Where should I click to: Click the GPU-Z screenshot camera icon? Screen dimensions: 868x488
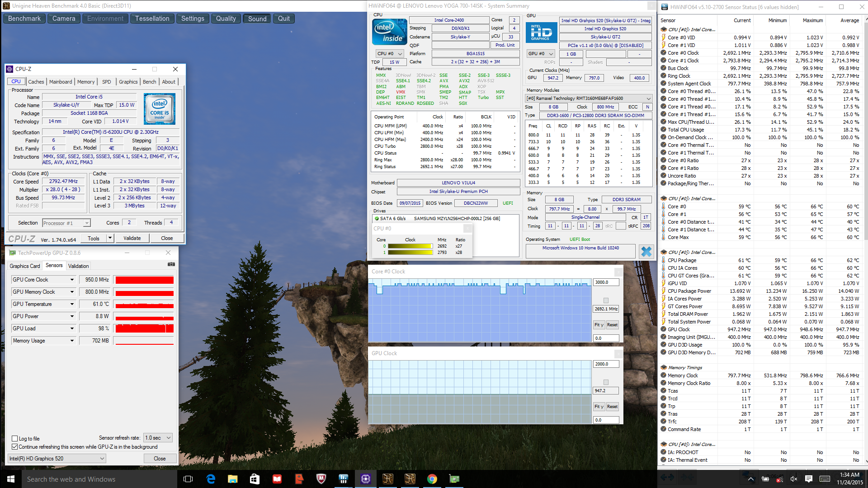click(171, 264)
